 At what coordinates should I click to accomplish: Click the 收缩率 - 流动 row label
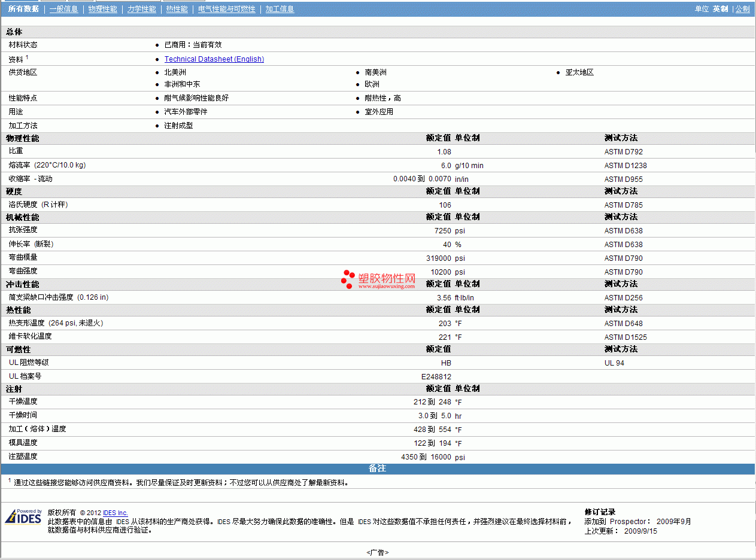(31, 179)
